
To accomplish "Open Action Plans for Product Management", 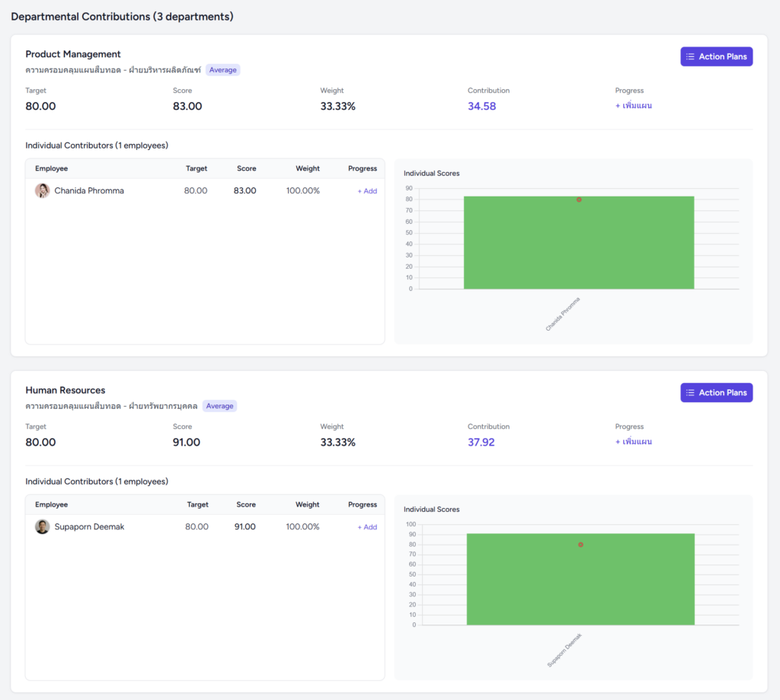I will [716, 56].
